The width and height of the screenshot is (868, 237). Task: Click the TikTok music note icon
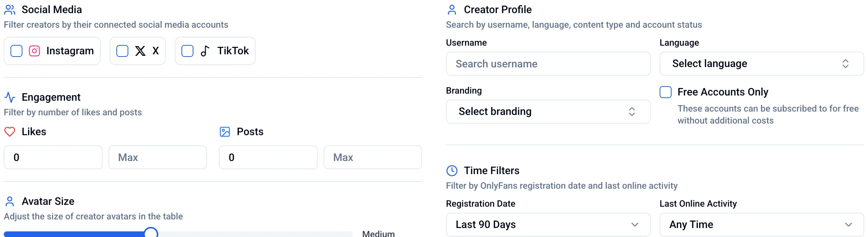coord(205,51)
